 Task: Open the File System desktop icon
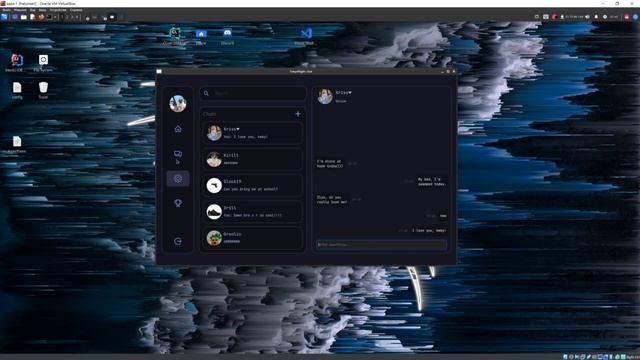pos(43,63)
